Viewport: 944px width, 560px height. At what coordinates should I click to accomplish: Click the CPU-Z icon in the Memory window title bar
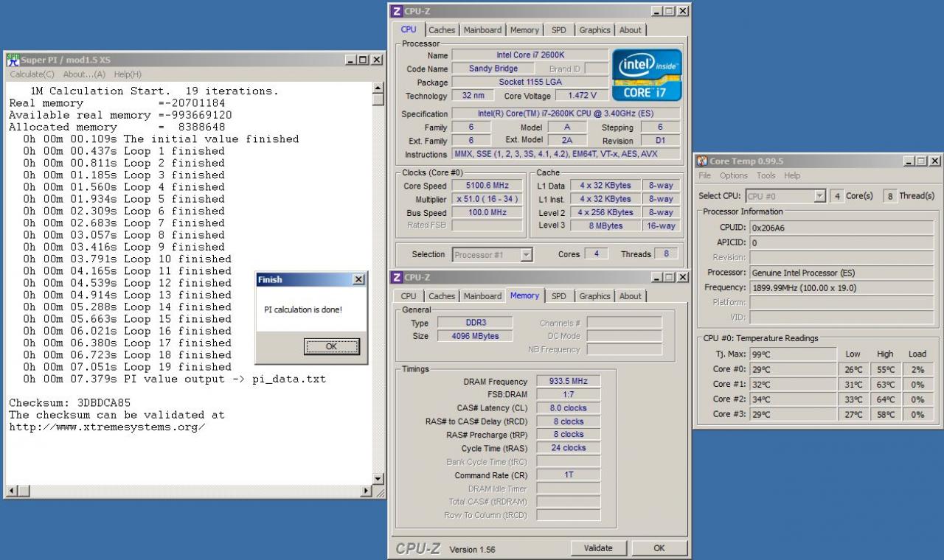(397, 277)
